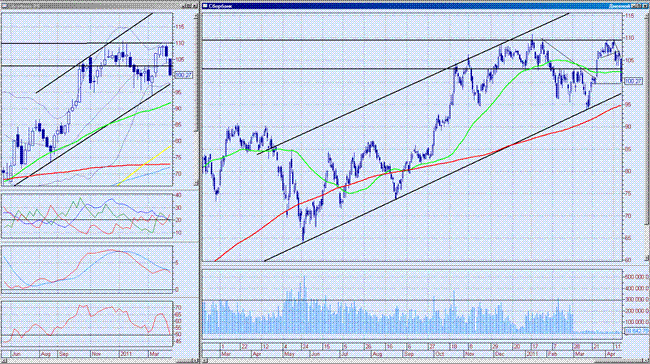650x364 pixels.
Task: Click the 2011 label on left chart time axis
Action: click(x=126, y=354)
